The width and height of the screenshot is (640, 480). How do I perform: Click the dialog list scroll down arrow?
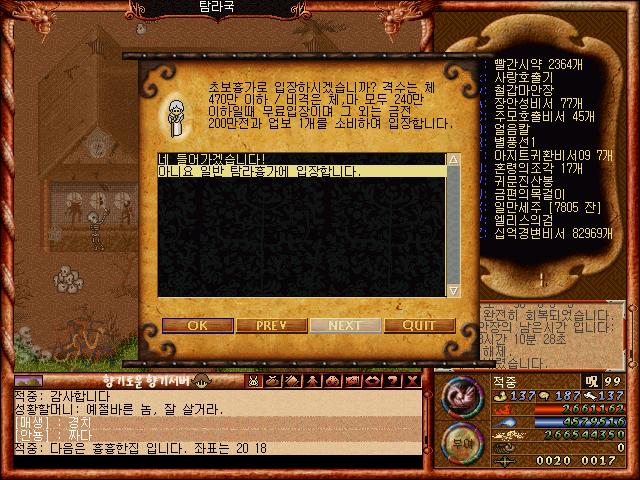[x=453, y=290]
